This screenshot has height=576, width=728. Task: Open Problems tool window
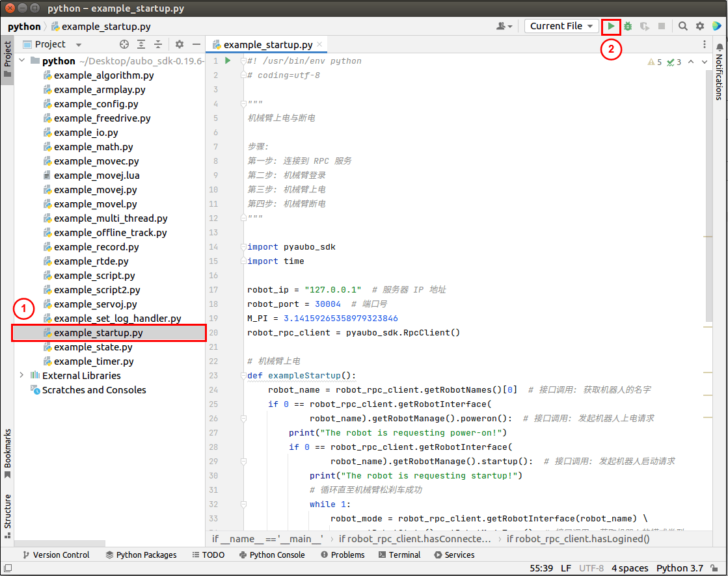coord(343,555)
